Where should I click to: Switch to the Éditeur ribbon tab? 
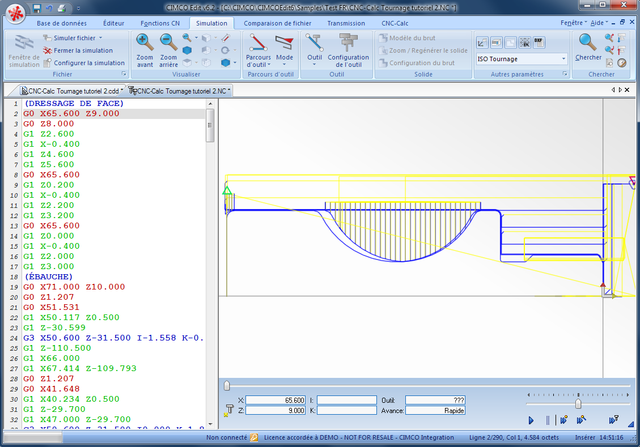113,23
